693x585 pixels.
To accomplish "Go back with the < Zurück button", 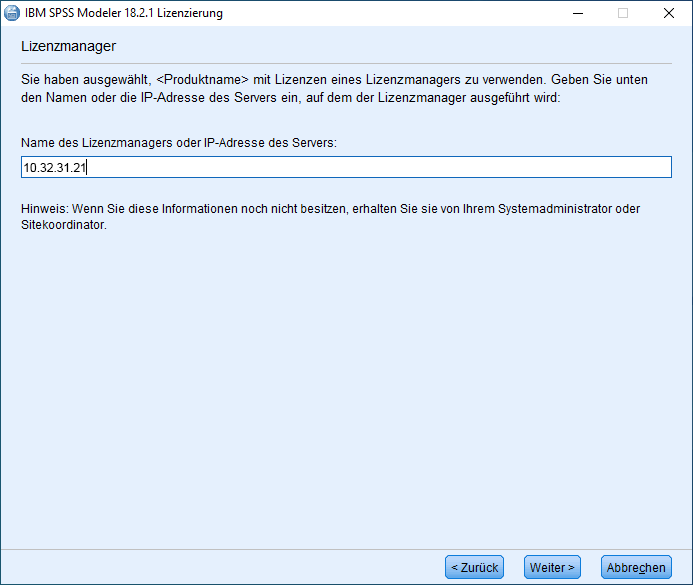I will (x=474, y=567).
